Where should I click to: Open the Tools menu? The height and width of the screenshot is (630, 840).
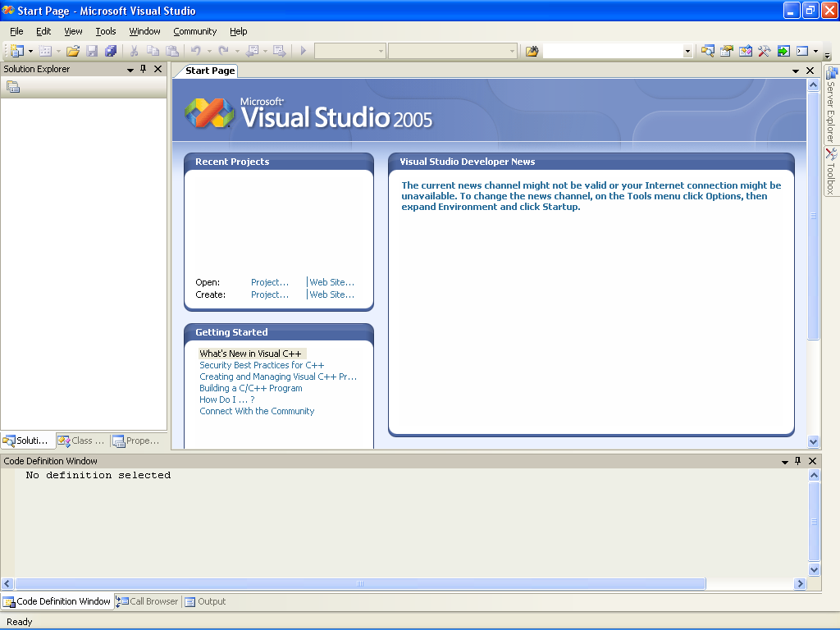tap(106, 31)
